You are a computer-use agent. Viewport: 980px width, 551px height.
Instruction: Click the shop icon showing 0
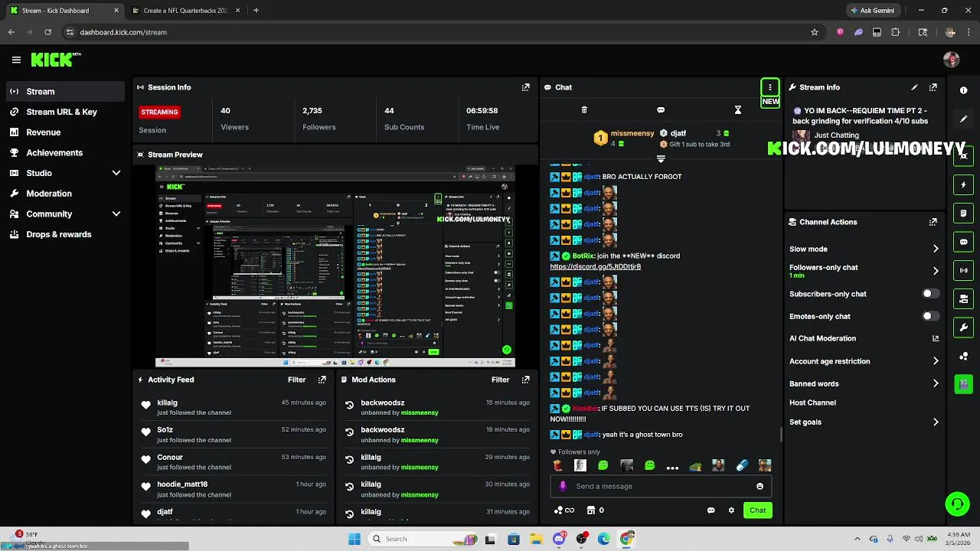click(x=595, y=510)
